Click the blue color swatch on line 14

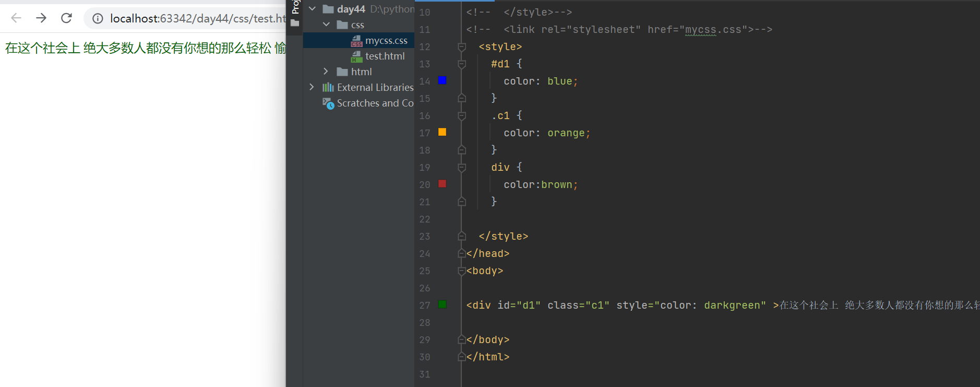click(x=442, y=80)
